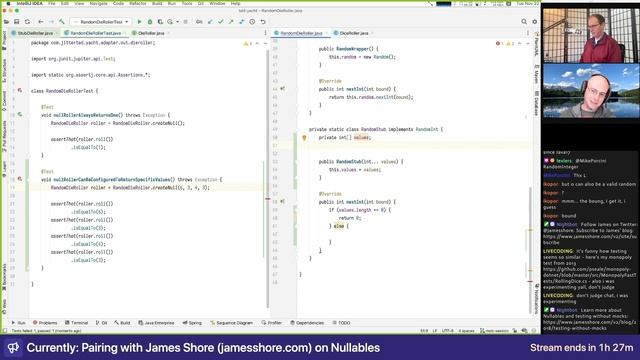640x360 pixels.
Task: Select the DiceRoller.java tab in right editor
Action: tap(353, 33)
